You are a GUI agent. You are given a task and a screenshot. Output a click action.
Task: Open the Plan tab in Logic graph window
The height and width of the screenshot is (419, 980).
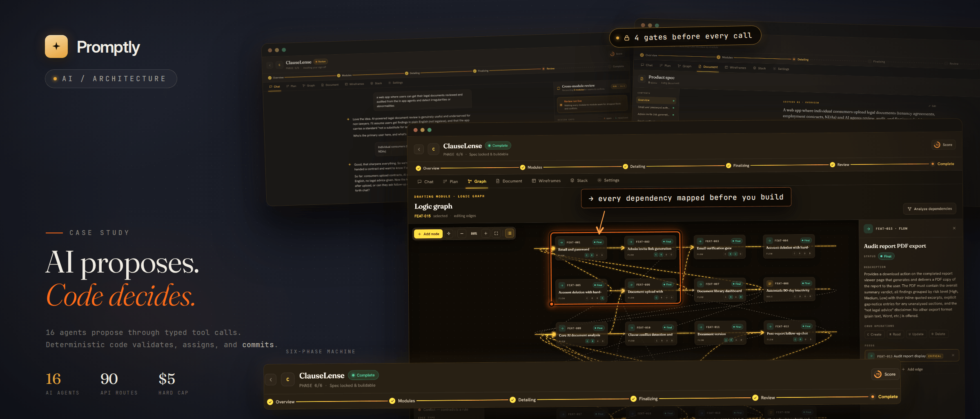pyautogui.click(x=450, y=182)
